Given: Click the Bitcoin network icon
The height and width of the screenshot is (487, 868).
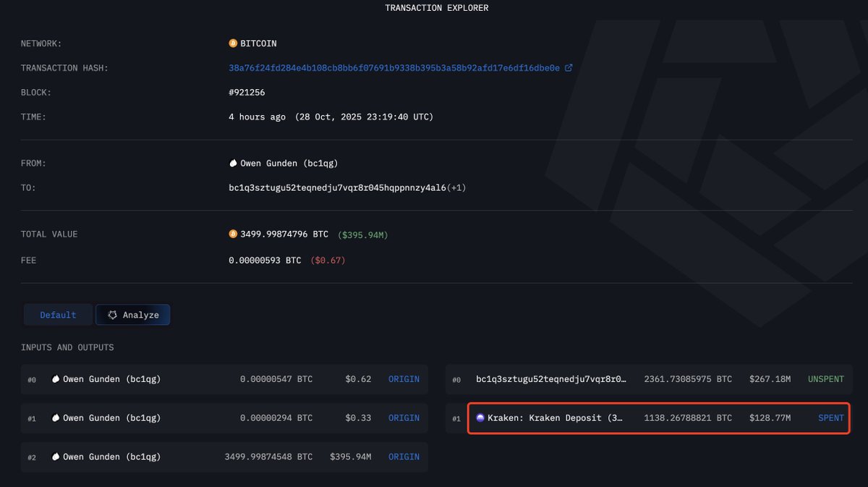Looking at the screenshot, I should coord(233,43).
